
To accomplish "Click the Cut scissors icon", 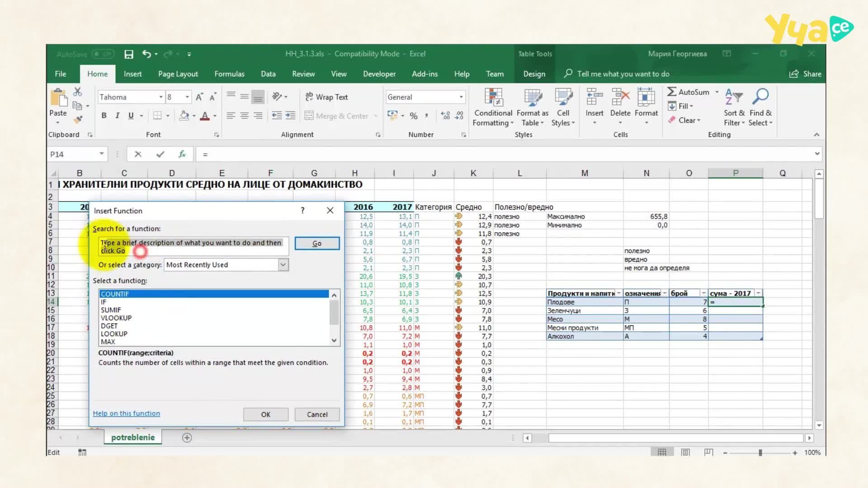I will [78, 92].
